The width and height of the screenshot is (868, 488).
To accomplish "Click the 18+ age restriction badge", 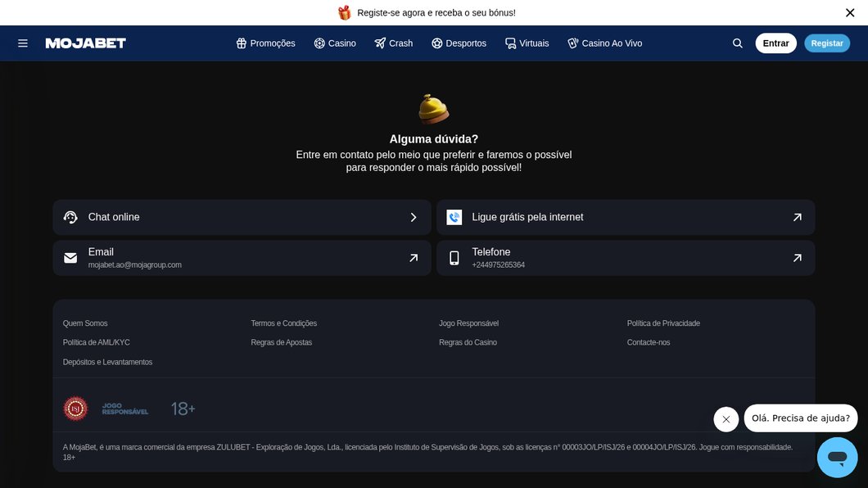I will tap(183, 409).
